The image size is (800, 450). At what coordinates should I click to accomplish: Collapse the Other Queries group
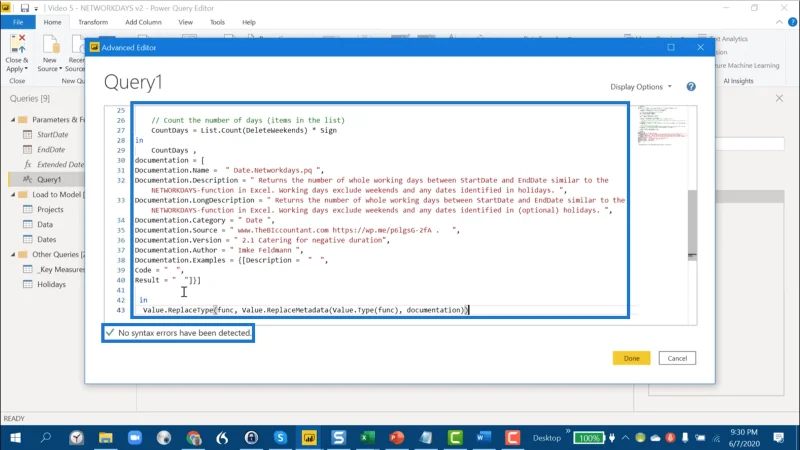pos(13,254)
